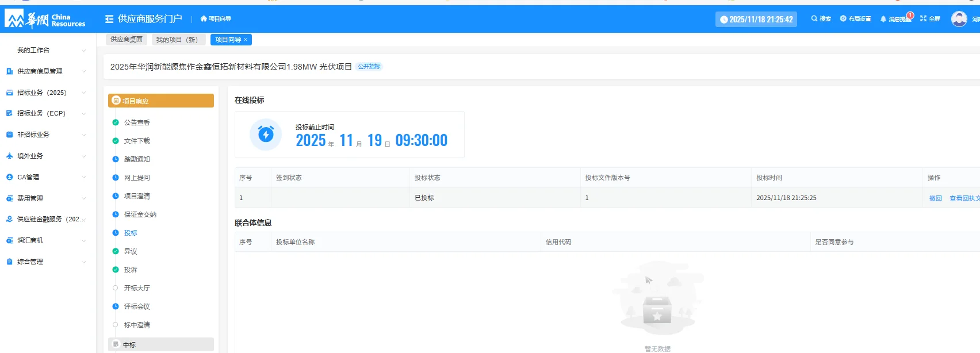The image size is (980, 353).
Task: Expand 费用管理 chevron
Action: pos(84,198)
